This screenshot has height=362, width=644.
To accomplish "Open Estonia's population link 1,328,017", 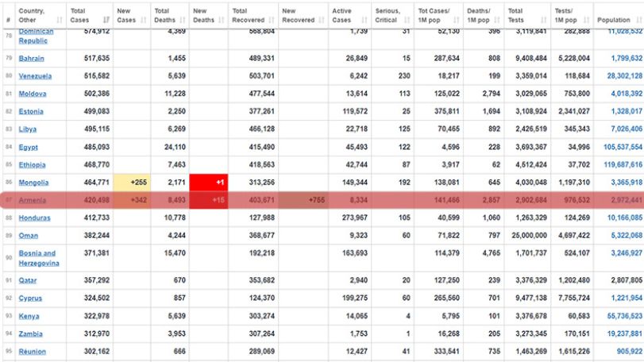I will (x=627, y=111).
